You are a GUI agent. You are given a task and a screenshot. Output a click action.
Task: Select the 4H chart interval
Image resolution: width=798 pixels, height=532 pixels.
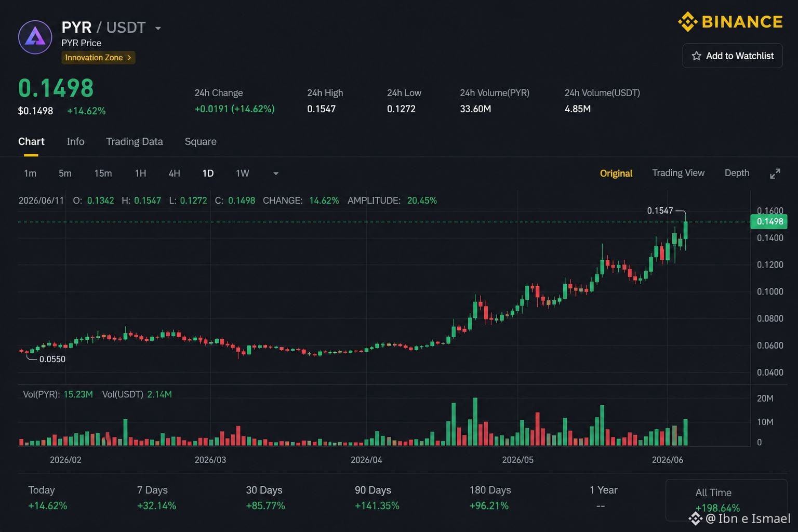[x=174, y=173]
